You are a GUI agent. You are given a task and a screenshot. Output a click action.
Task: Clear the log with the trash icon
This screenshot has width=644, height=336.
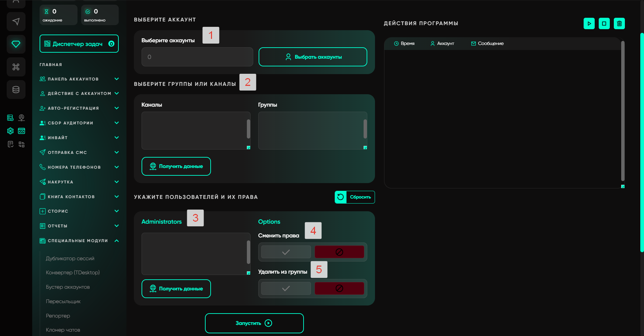click(619, 23)
